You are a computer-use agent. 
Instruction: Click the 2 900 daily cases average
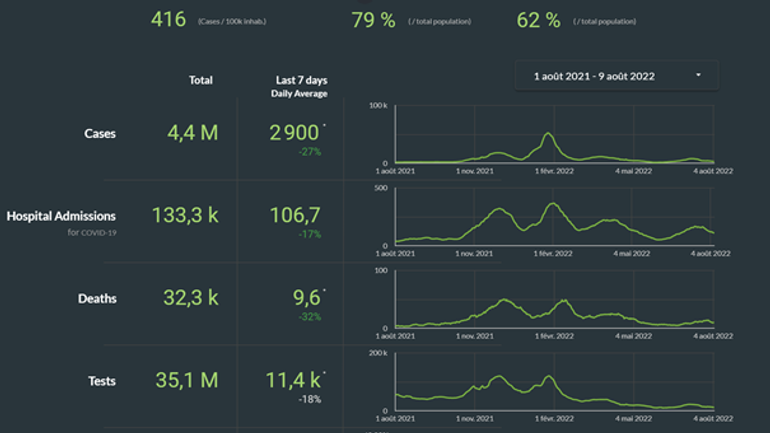point(294,132)
